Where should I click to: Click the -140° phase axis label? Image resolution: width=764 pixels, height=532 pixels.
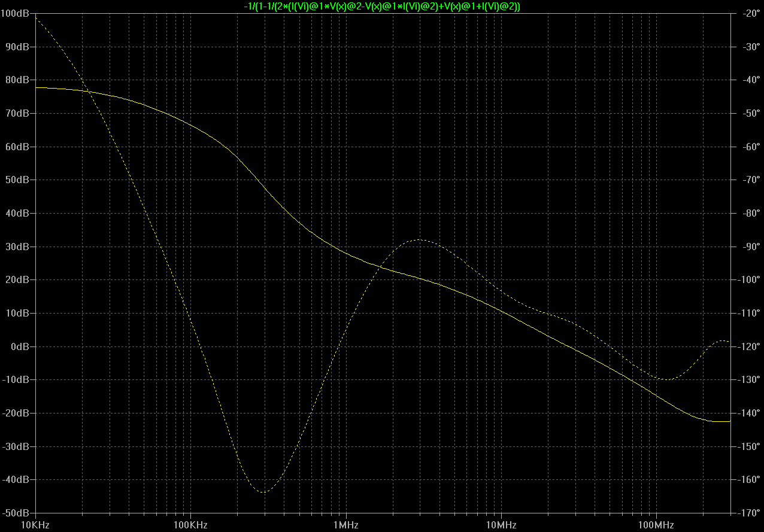click(x=749, y=413)
